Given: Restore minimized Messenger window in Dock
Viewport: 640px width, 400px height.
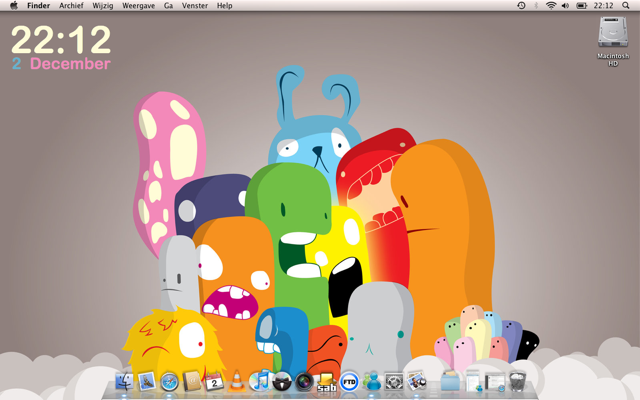Looking at the screenshot, I should [473, 382].
